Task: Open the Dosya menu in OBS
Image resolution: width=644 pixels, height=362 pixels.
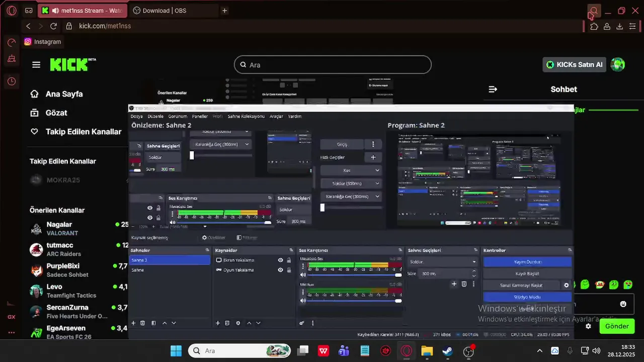Action: (136, 116)
